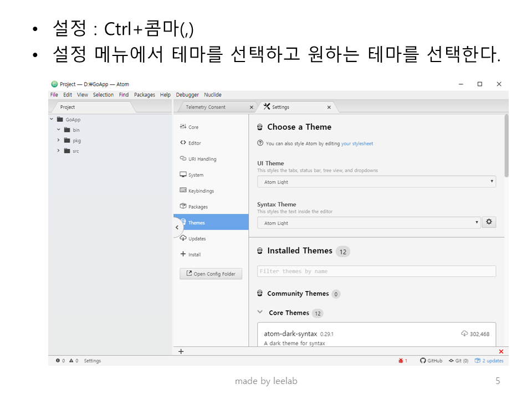Follow the your stylesheet link
The image size is (532, 399).
tap(357, 144)
